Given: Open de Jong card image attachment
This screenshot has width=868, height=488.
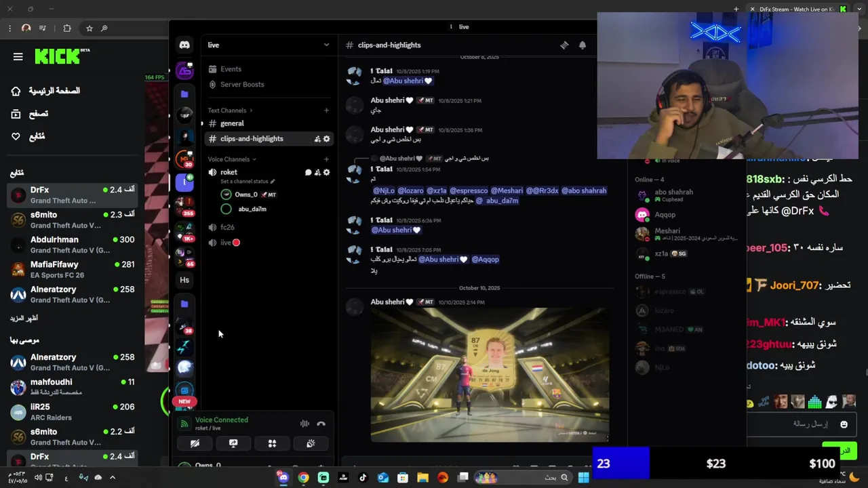Looking at the screenshot, I should pyautogui.click(x=490, y=375).
